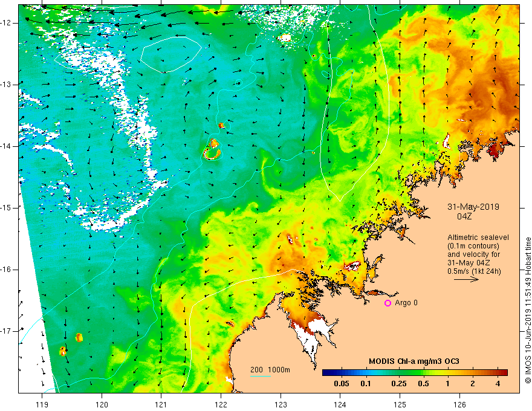Click the ring-shaped reef near 122E 14S
532x411 pixels.
(x=212, y=154)
